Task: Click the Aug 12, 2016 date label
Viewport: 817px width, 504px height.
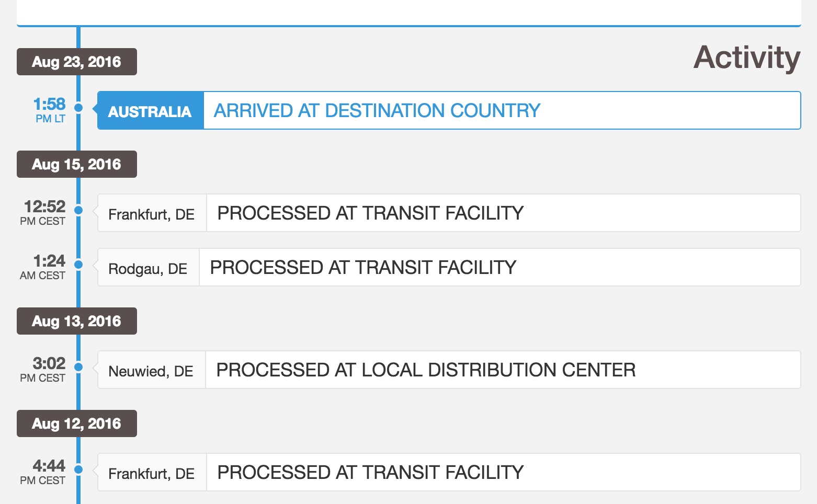Action: pyautogui.click(x=76, y=423)
